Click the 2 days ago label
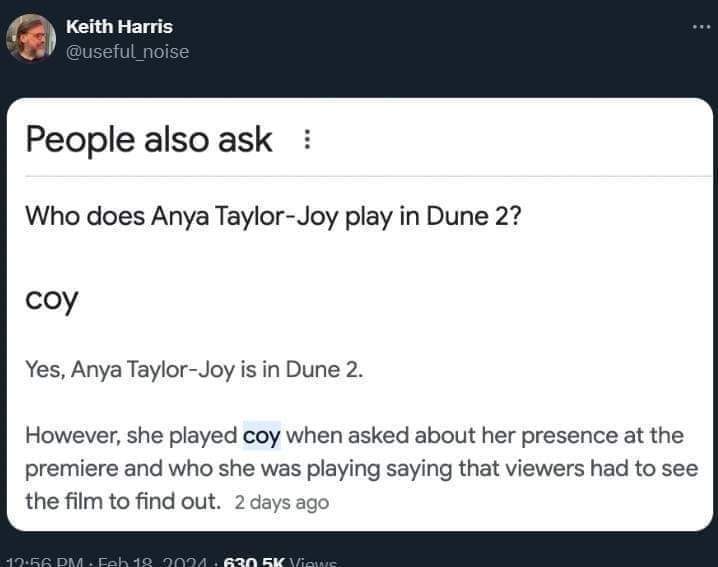Screen dimensions: 718x567 281,503
